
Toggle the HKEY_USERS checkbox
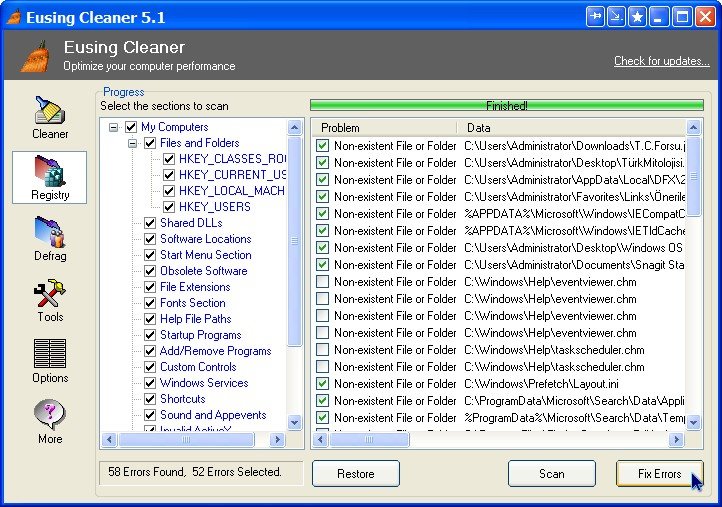pyautogui.click(x=169, y=207)
